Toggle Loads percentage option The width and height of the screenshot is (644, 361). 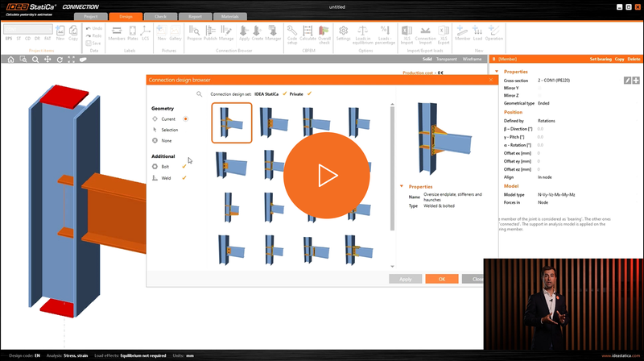[385, 35]
